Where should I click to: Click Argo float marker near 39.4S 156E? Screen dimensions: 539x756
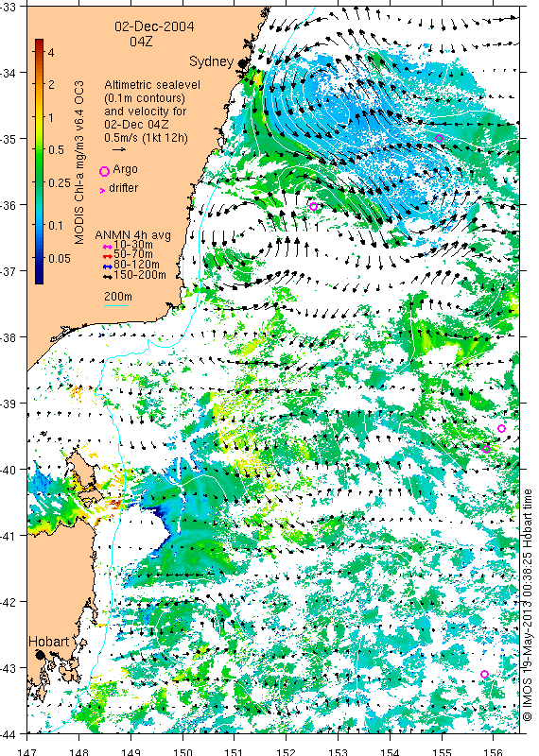click(501, 428)
